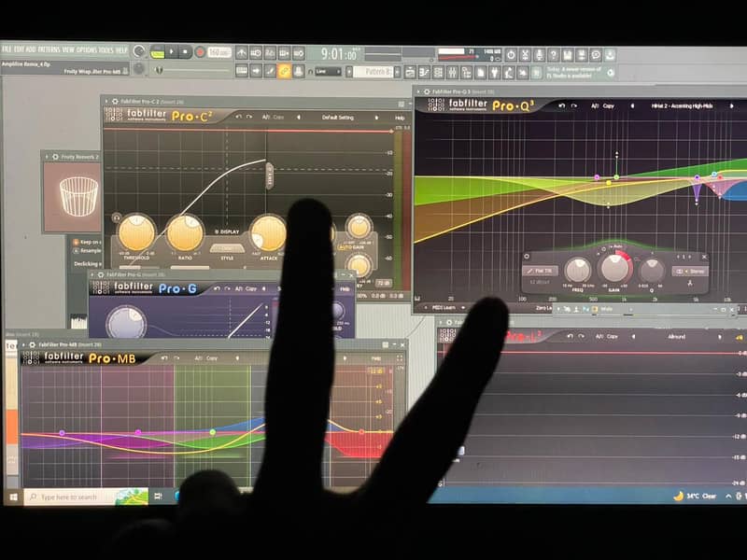Screen dimensions: 747x560
Task: Toggle A/B switch in Pro-C 2
Action: (x=266, y=117)
